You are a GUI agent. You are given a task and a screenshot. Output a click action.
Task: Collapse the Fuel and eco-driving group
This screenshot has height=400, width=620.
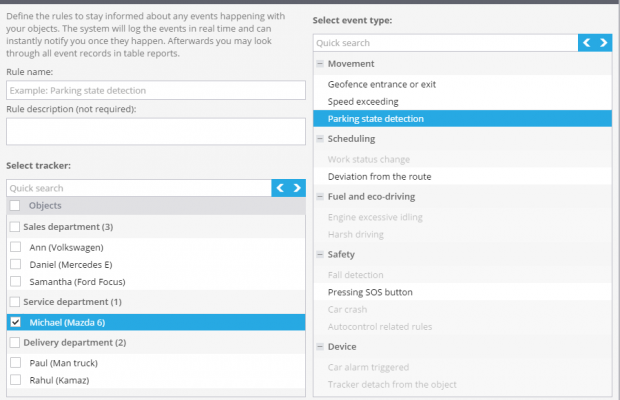(x=320, y=196)
